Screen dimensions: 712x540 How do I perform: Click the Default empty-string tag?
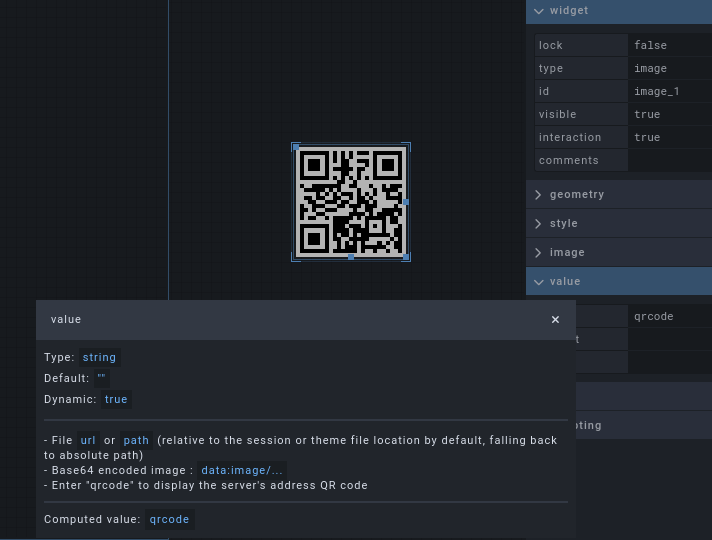(101, 378)
